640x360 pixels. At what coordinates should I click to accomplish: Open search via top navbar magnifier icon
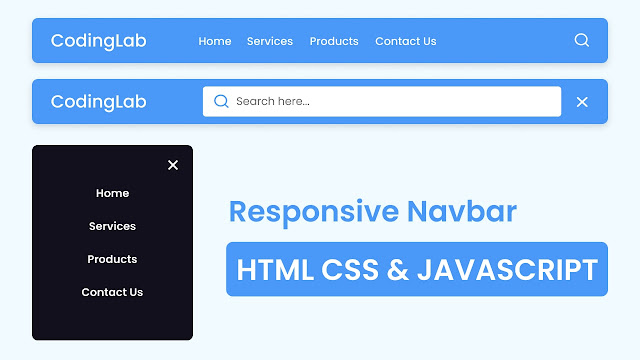click(582, 40)
